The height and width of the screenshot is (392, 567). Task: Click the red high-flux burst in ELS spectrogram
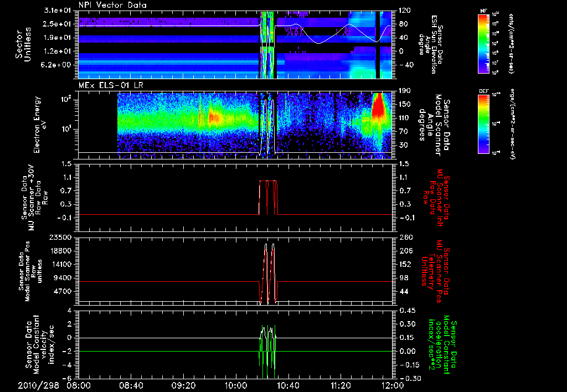[378, 106]
